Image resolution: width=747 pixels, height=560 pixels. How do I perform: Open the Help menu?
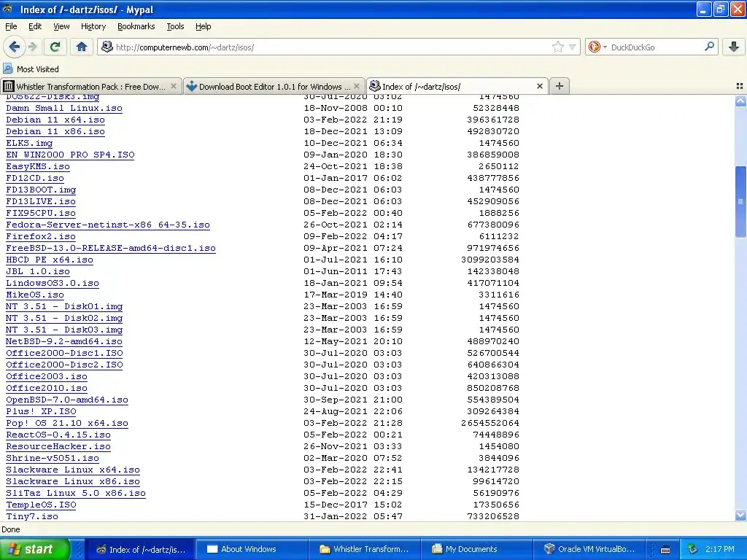click(203, 26)
